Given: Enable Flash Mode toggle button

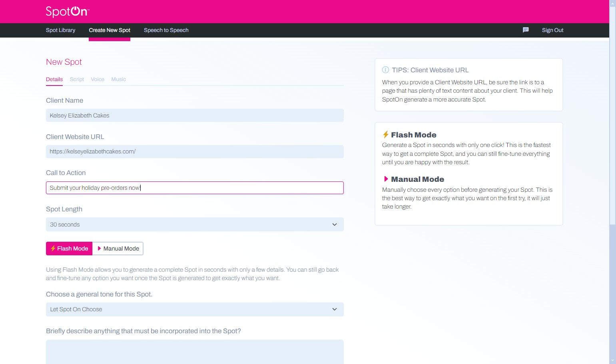Looking at the screenshot, I should click(69, 249).
